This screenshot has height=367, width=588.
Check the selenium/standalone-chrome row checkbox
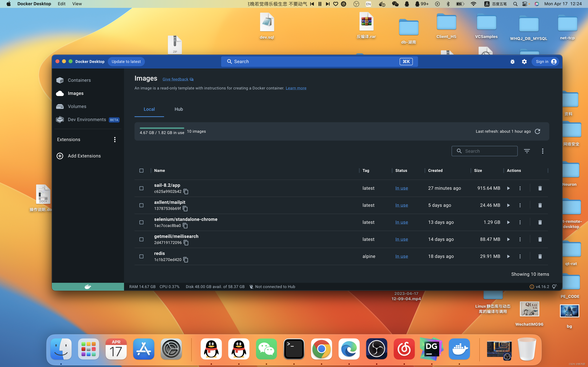coord(141,222)
